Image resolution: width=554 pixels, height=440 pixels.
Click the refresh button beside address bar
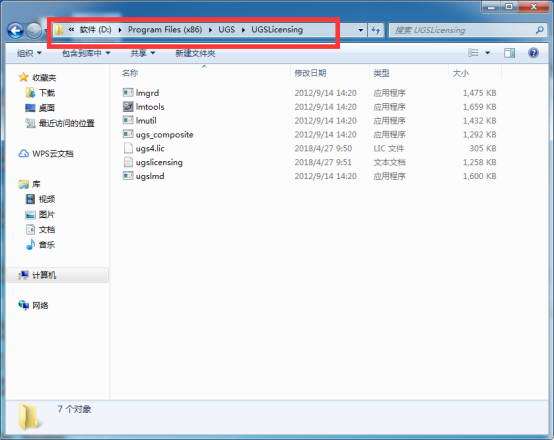pyautogui.click(x=376, y=30)
